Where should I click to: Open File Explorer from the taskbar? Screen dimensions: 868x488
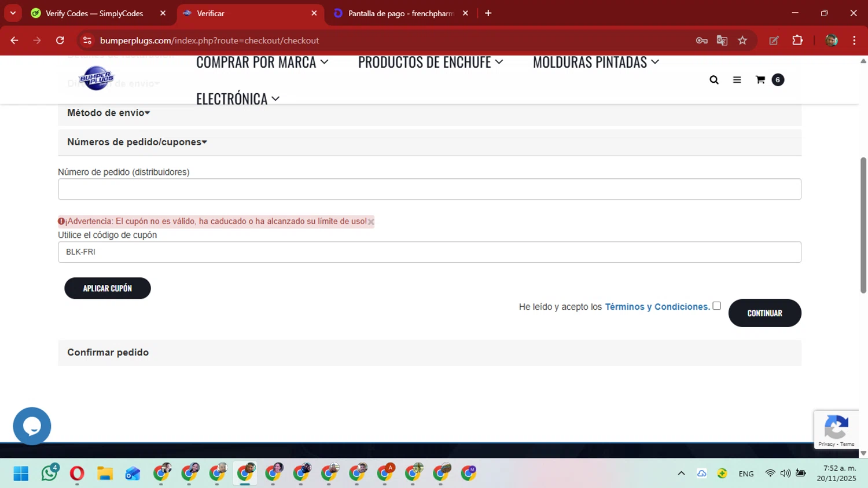(105, 474)
